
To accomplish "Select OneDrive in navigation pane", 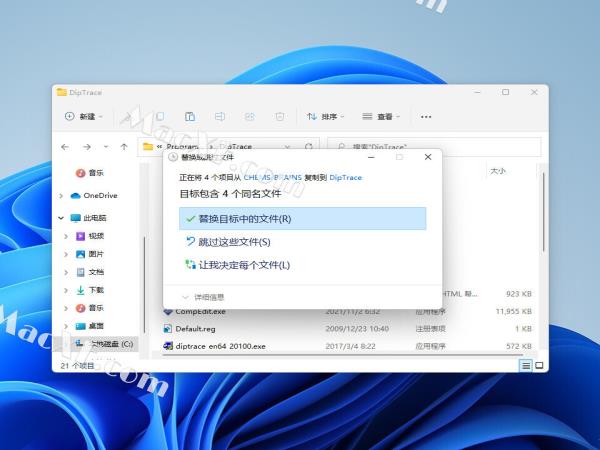I will [x=94, y=196].
